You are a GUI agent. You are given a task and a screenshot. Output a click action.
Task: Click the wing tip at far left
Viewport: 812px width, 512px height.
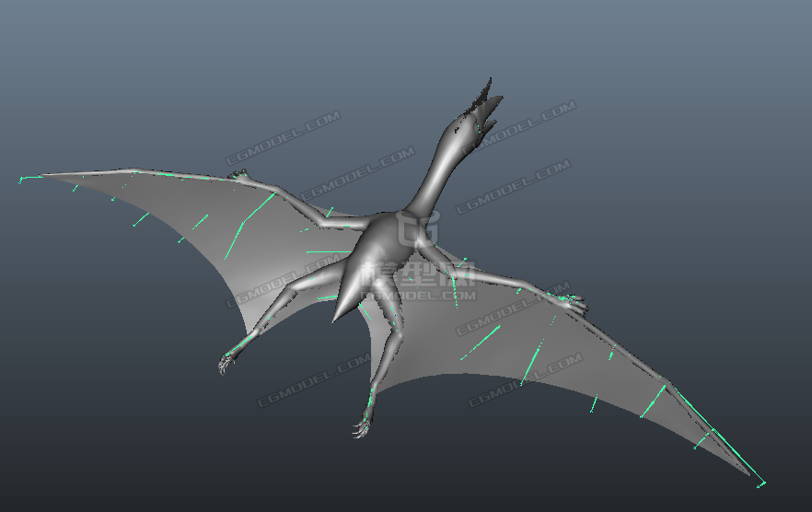click(x=21, y=180)
